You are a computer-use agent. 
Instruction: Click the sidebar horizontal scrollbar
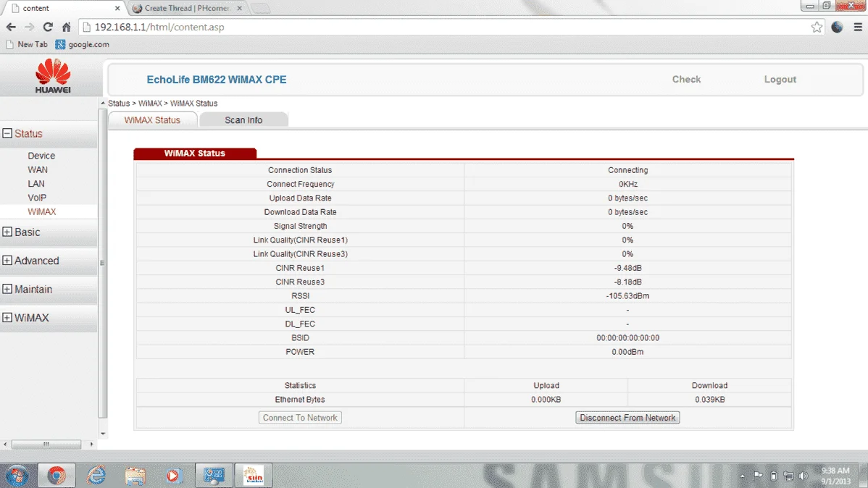(x=46, y=444)
